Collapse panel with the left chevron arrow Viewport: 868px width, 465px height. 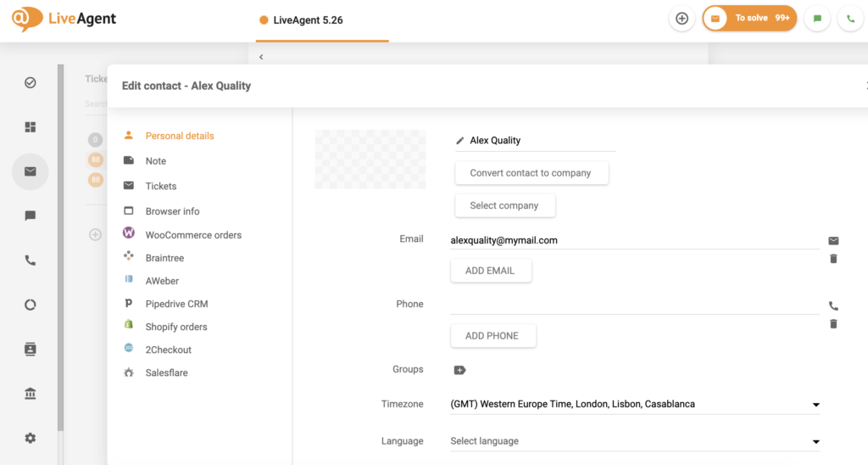261,57
